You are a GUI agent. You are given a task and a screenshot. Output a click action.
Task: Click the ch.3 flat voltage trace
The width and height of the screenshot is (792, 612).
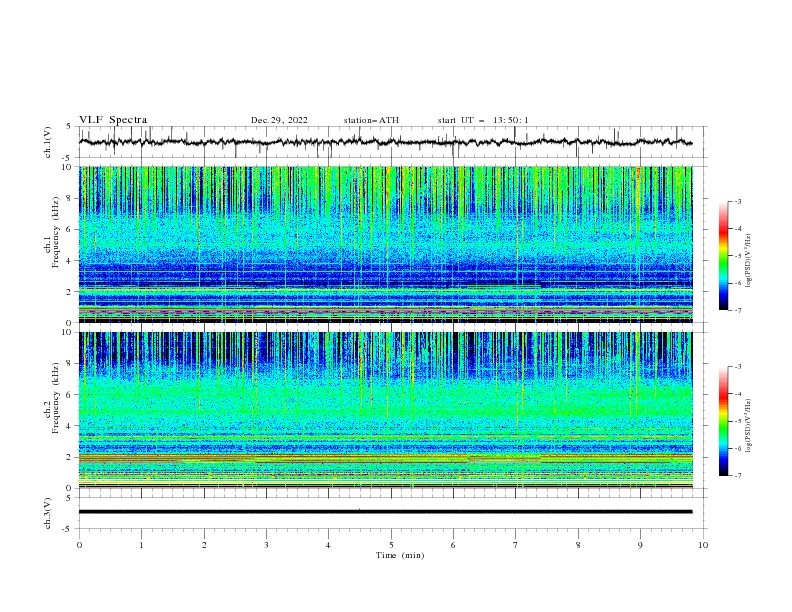(x=385, y=512)
